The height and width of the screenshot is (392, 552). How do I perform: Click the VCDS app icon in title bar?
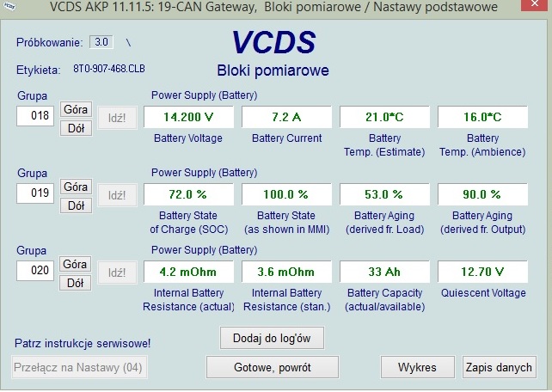(x=9, y=6)
